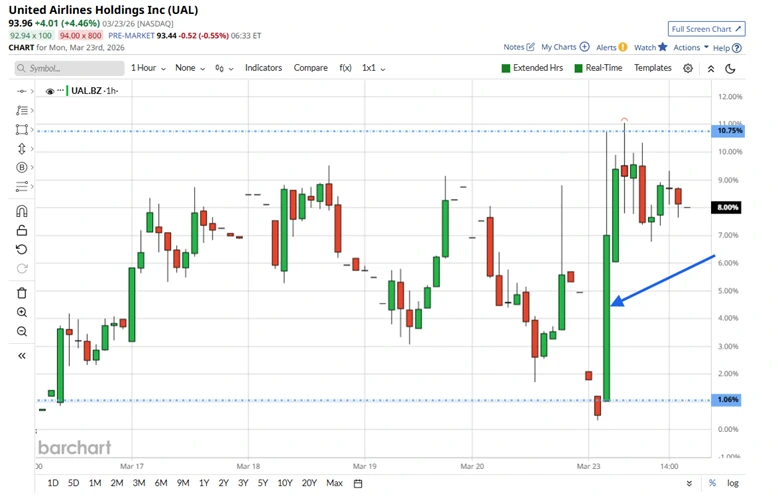The width and height of the screenshot is (780, 498).
Task: Open the price range measure tool
Action: coord(22,148)
